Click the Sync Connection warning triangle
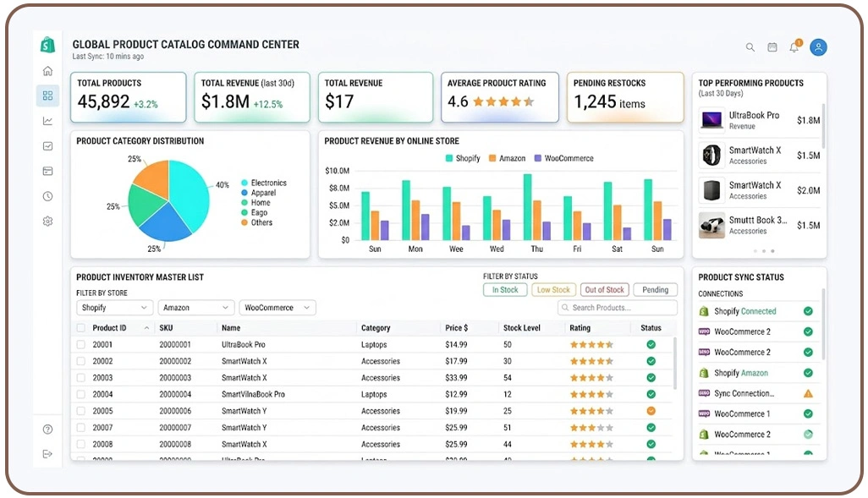The image size is (868, 498). click(808, 393)
